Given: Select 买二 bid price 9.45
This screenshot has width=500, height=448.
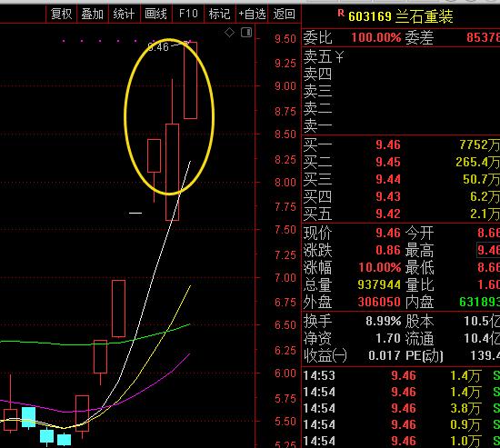Looking at the screenshot, I should pos(388,163).
